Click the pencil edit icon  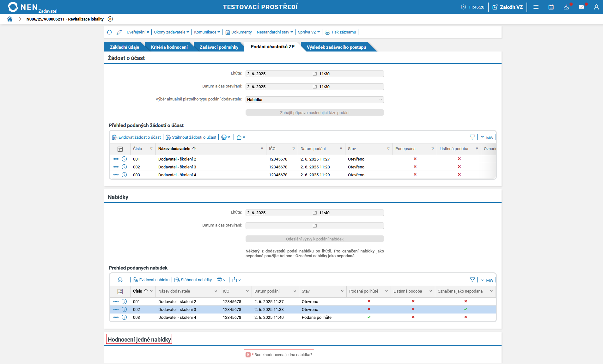pos(119,32)
